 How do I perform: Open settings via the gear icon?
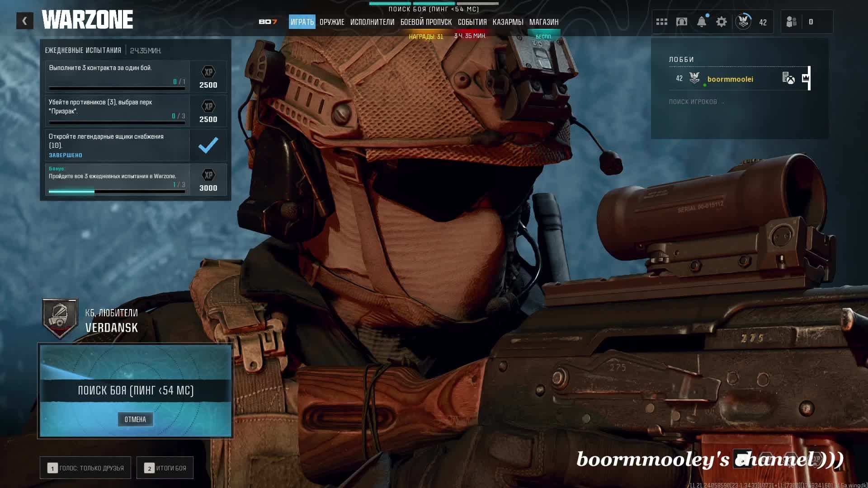pos(722,22)
